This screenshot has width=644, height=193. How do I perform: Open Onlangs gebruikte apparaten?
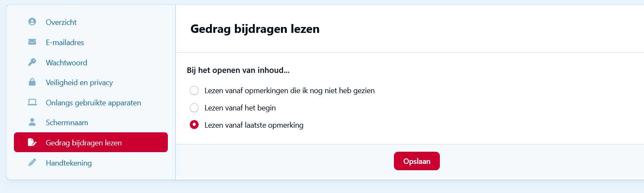[x=93, y=102]
